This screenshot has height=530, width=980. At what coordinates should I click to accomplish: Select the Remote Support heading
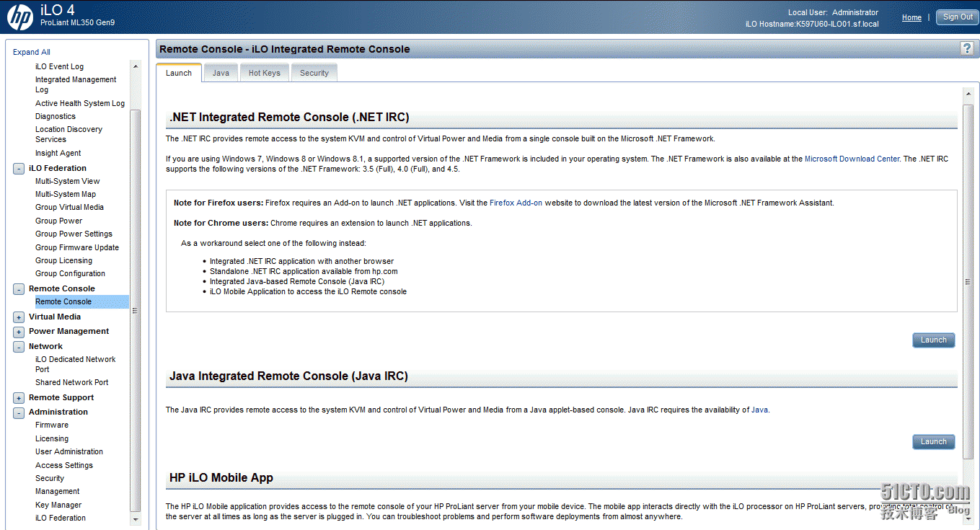[x=61, y=397]
